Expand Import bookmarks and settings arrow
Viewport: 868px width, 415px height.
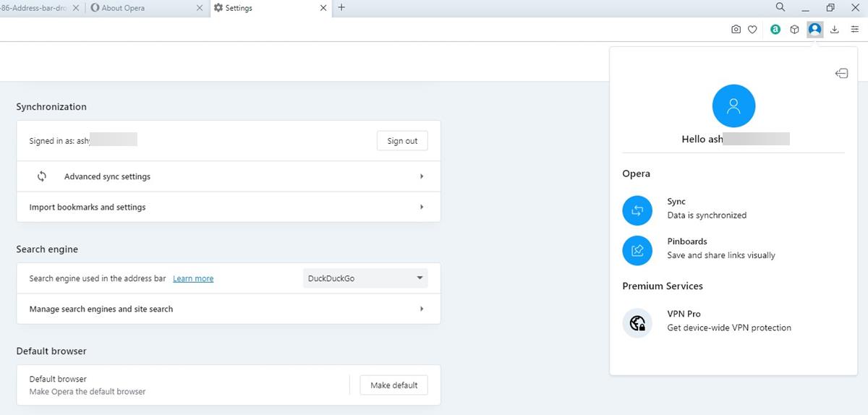coord(422,207)
